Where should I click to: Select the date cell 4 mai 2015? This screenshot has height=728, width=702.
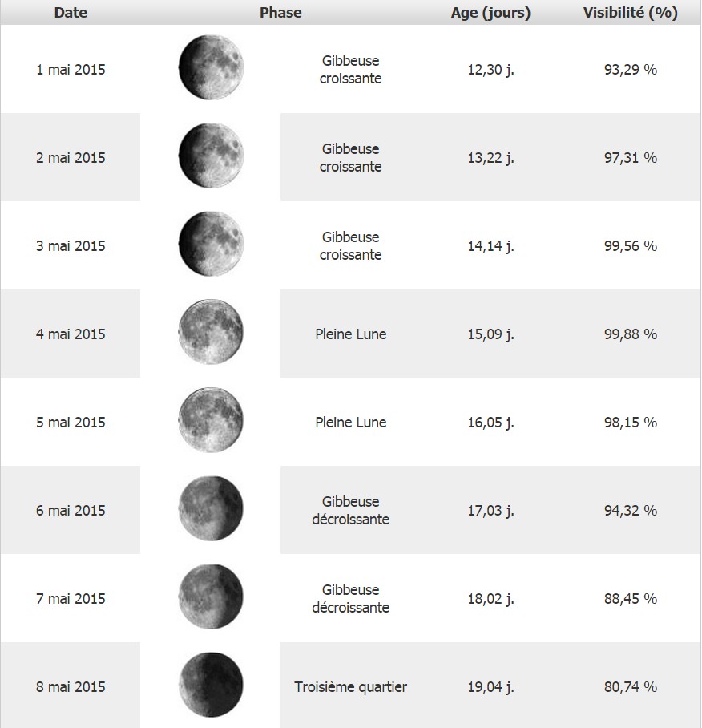tap(71, 334)
